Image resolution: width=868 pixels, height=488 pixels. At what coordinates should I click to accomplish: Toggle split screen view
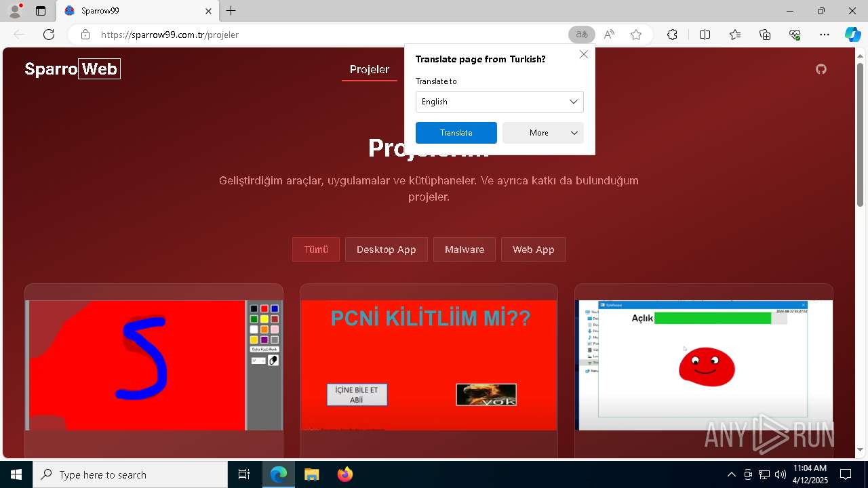point(705,35)
